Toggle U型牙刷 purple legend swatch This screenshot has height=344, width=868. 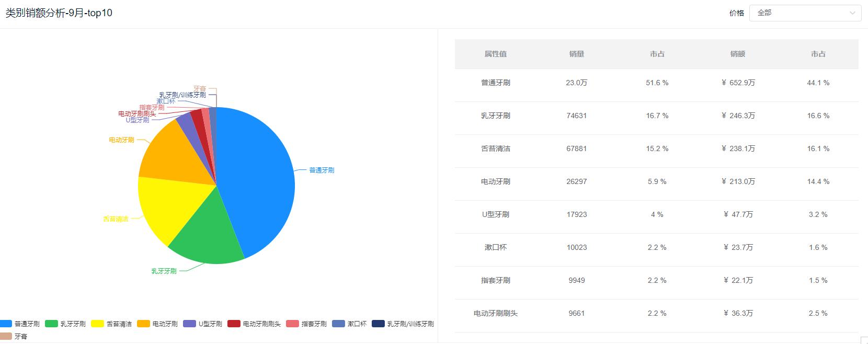click(x=189, y=324)
